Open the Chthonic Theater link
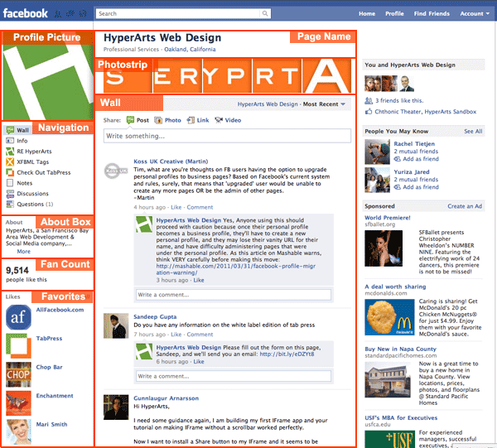 coord(398,112)
